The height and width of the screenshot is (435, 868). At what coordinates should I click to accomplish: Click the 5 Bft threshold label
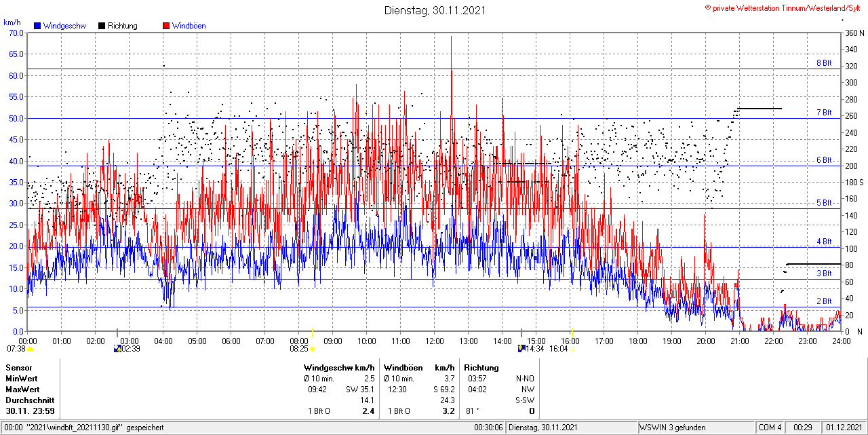pyautogui.click(x=823, y=203)
